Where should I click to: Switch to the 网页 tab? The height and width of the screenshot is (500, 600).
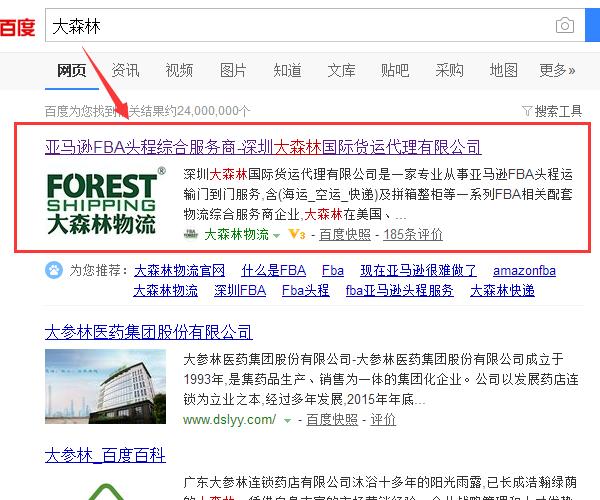[72, 70]
